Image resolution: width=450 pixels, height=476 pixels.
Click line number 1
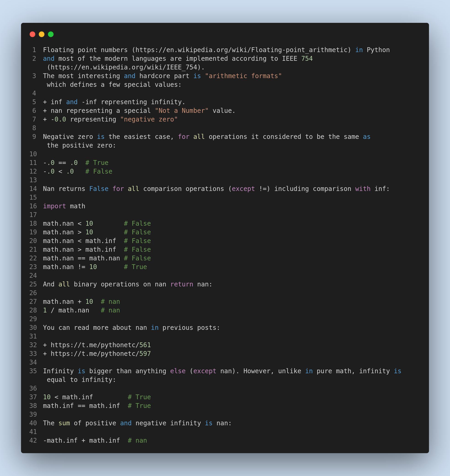coord(34,50)
